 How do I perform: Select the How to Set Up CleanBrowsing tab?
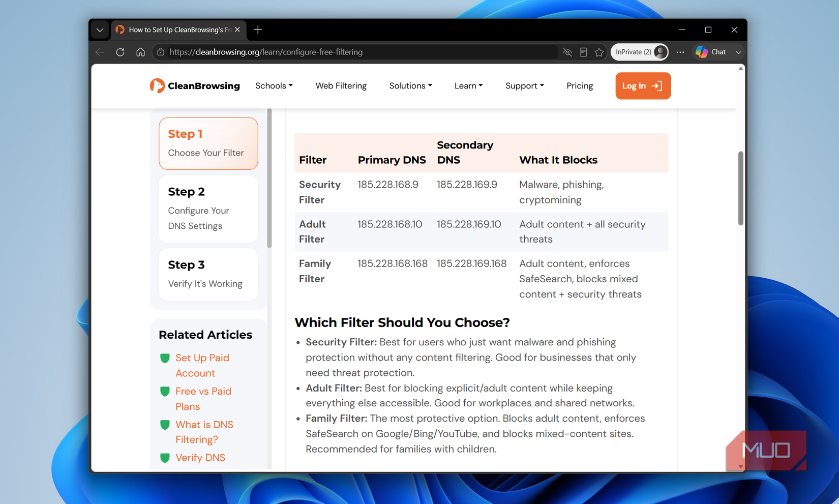click(179, 30)
